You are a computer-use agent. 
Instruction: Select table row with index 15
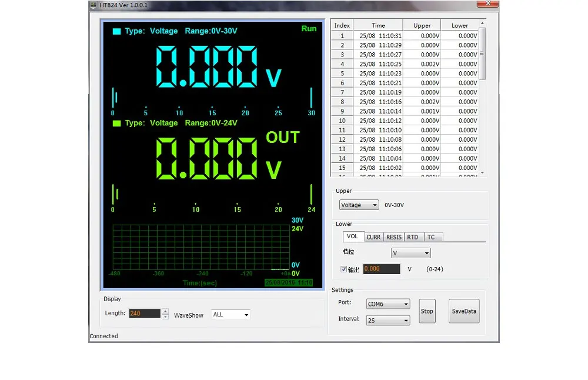[405, 168]
